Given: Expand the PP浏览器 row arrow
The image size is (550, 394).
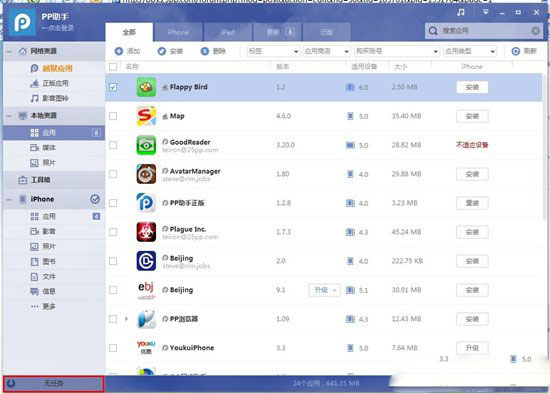Looking at the screenshot, I should pyautogui.click(x=126, y=319).
